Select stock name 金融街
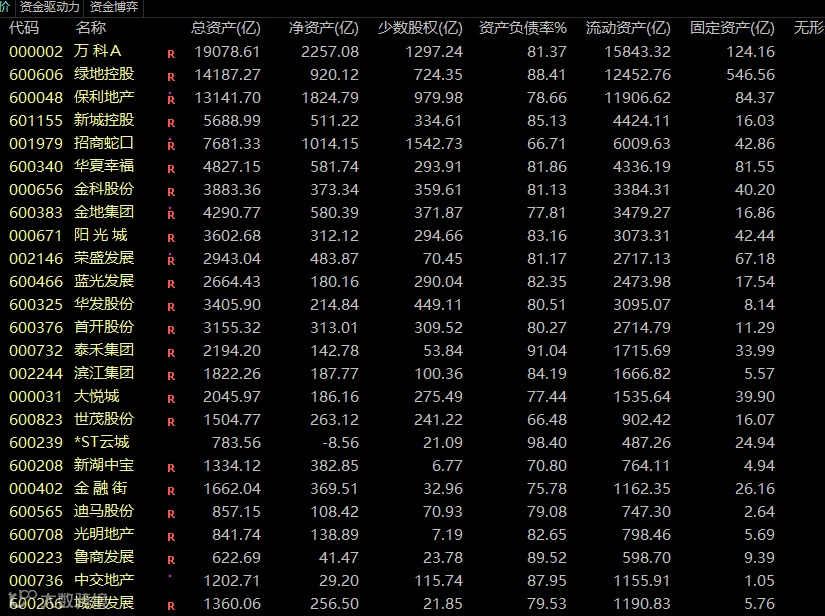This screenshot has height=616, width=825. pos(100,489)
